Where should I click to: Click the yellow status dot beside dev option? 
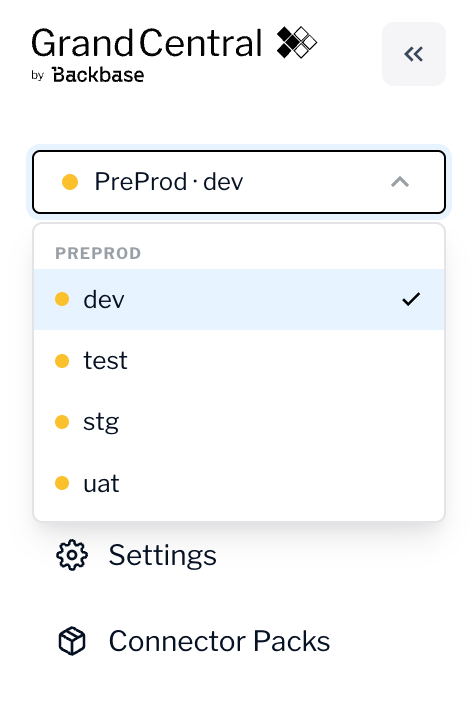(62, 299)
